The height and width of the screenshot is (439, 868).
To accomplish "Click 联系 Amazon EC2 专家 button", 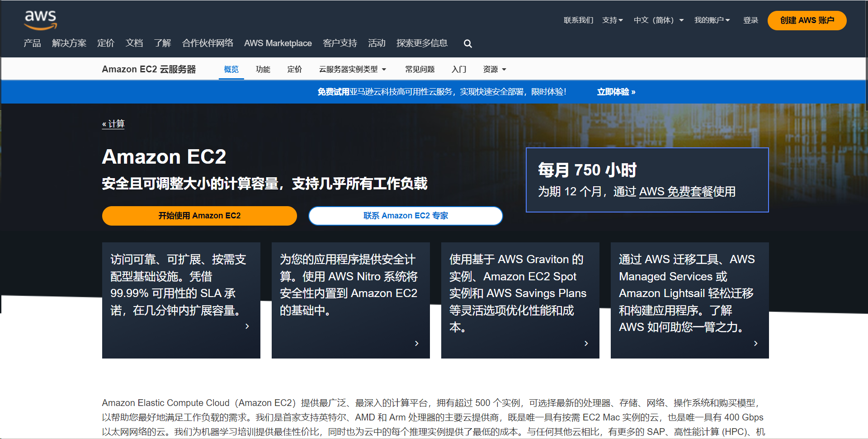I will tap(406, 216).
